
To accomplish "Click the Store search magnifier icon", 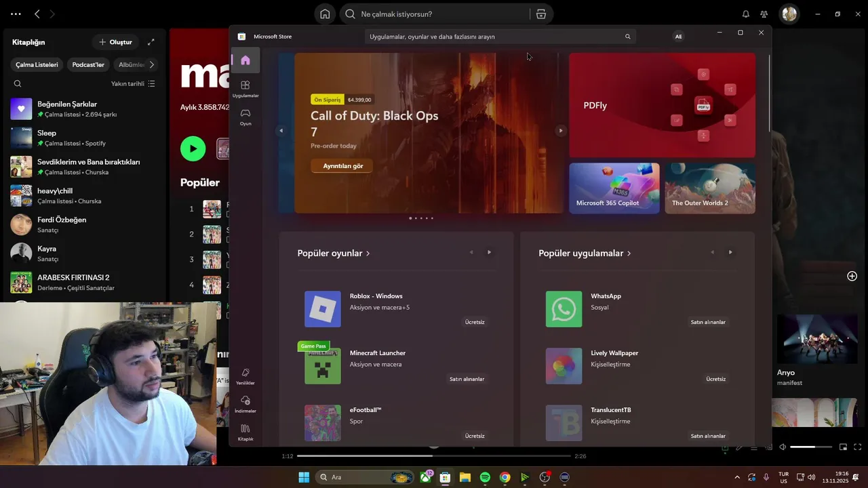I will click(x=627, y=37).
